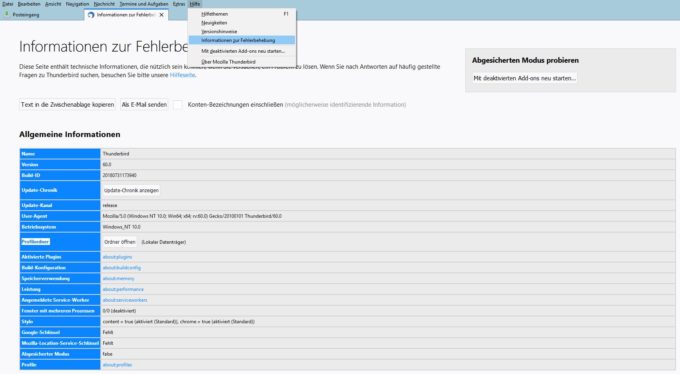Screen dimensions: 680x374
Task: Click the Als E-Mail senden button
Action: point(144,105)
